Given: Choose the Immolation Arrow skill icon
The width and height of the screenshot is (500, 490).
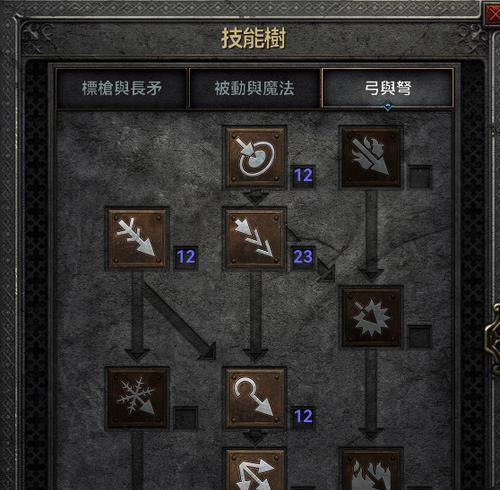Looking at the screenshot, I should click(x=371, y=469).
